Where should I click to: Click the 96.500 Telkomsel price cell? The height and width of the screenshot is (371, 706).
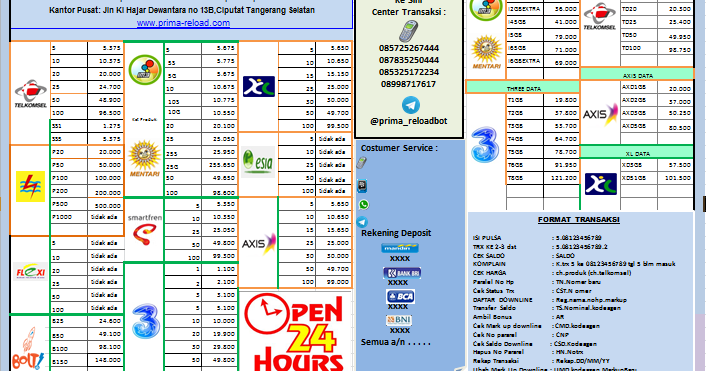click(x=105, y=113)
